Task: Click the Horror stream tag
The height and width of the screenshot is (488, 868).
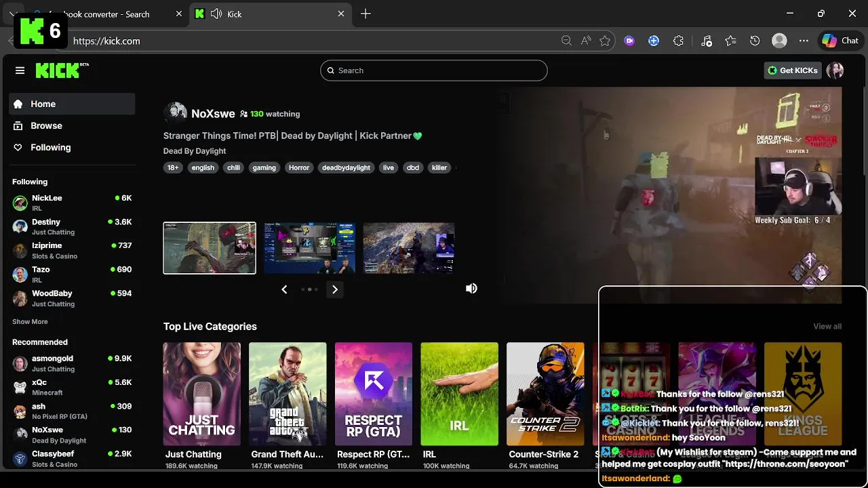Action: tap(299, 167)
